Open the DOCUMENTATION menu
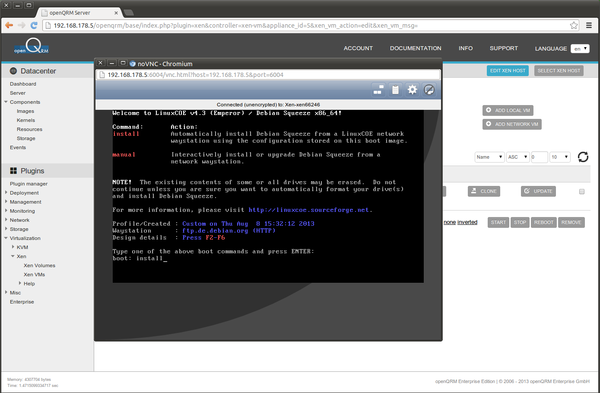This screenshot has height=393, width=600. tap(415, 48)
